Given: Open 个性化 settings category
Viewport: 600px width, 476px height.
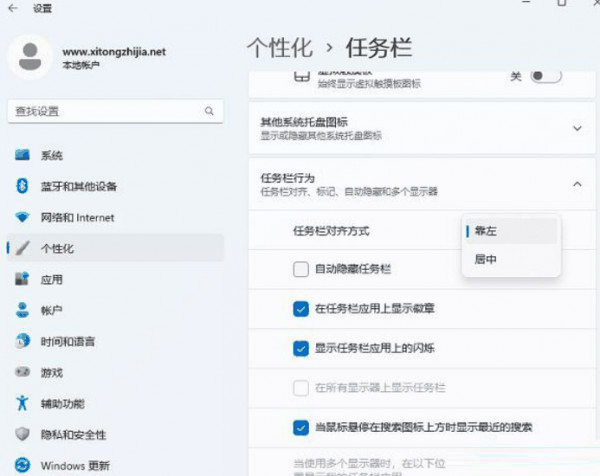Looking at the screenshot, I should [116, 248].
